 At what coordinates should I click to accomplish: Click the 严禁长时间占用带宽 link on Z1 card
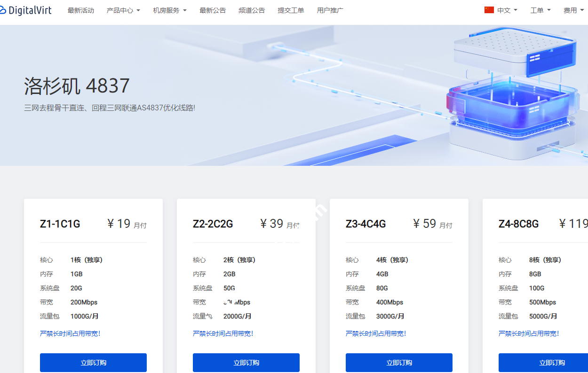pos(71,333)
